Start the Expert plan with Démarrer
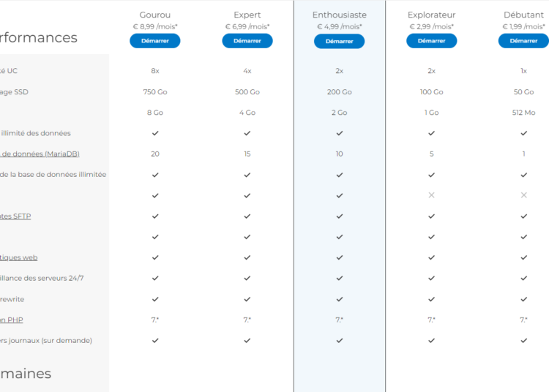The width and height of the screenshot is (549, 392). pos(247,41)
